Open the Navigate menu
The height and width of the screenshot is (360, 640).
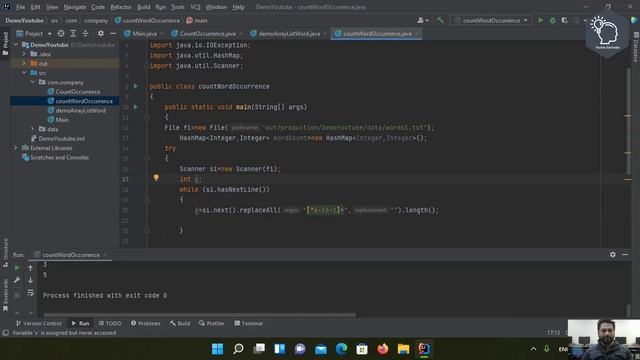(75, 7)
